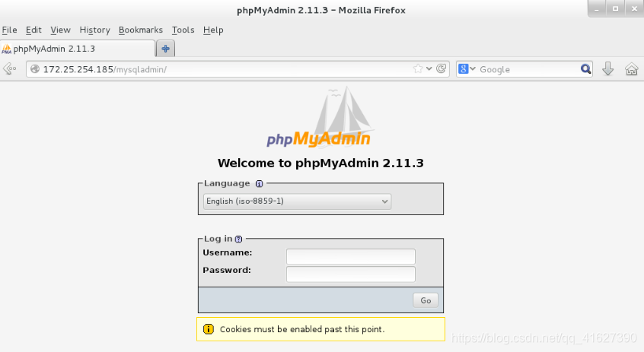The width and height of the screenshot is (644, 352).
Task: Open the Tools menu
Action: [183, 30]
